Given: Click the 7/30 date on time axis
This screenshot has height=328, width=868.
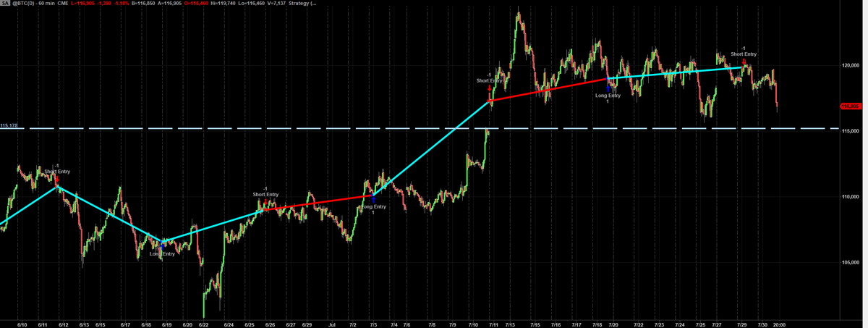Looking at the screenshot, I should pos(762,325).
